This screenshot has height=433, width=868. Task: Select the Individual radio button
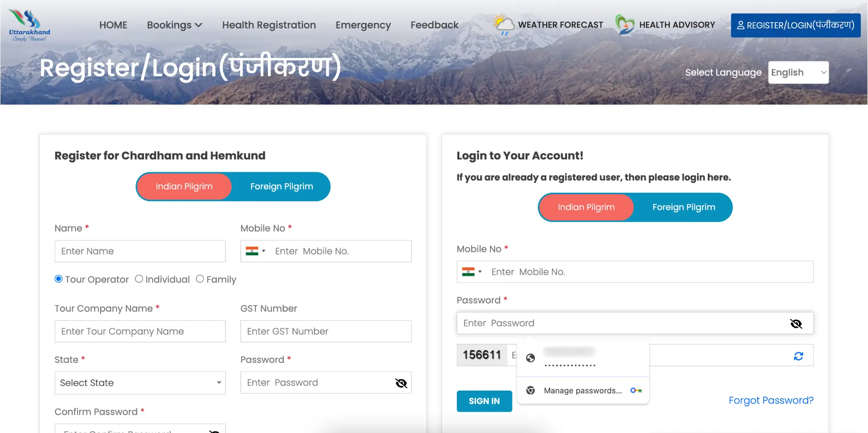pyautogui.click(x=139, y=279)
